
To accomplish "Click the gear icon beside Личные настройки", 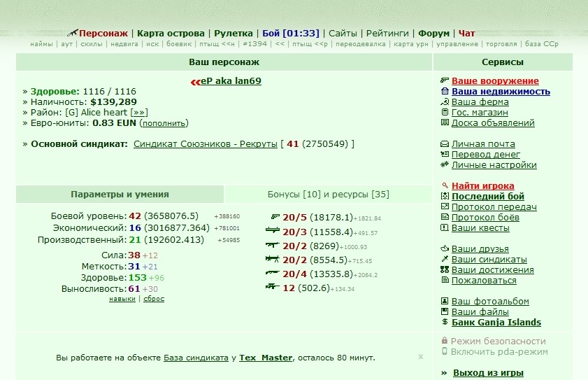I will 445,164.
